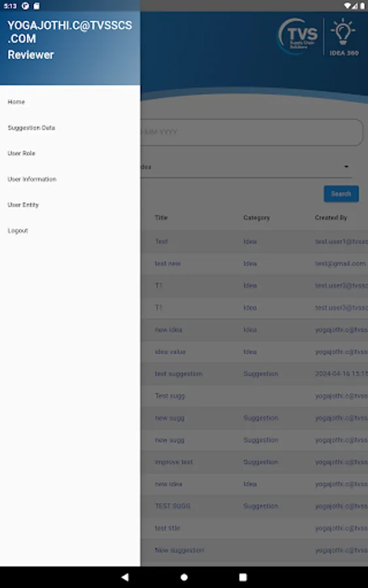The height and width of the screenshot is (588, 368).
Task: Tap the YOGAJOTHI.C@TVSSCS.COM account email
Action: 70,32
